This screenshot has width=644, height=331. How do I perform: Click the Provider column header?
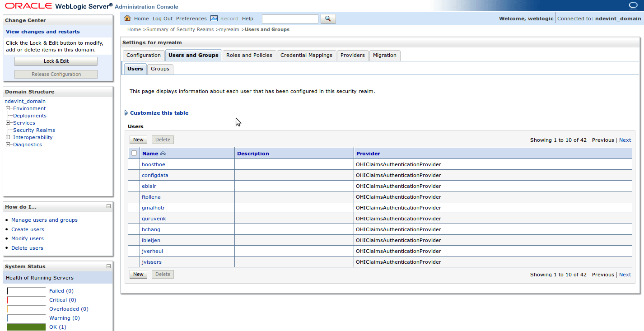368,154
